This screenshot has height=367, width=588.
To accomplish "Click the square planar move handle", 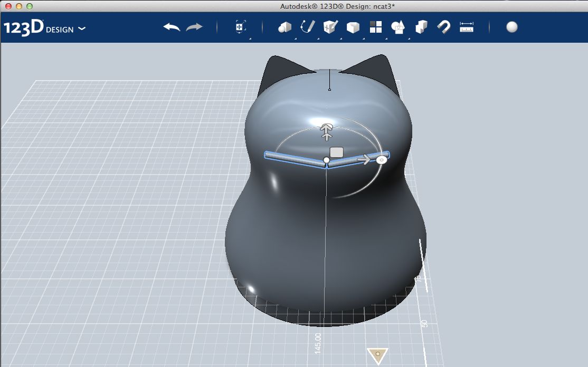I will tap(336, 152).
